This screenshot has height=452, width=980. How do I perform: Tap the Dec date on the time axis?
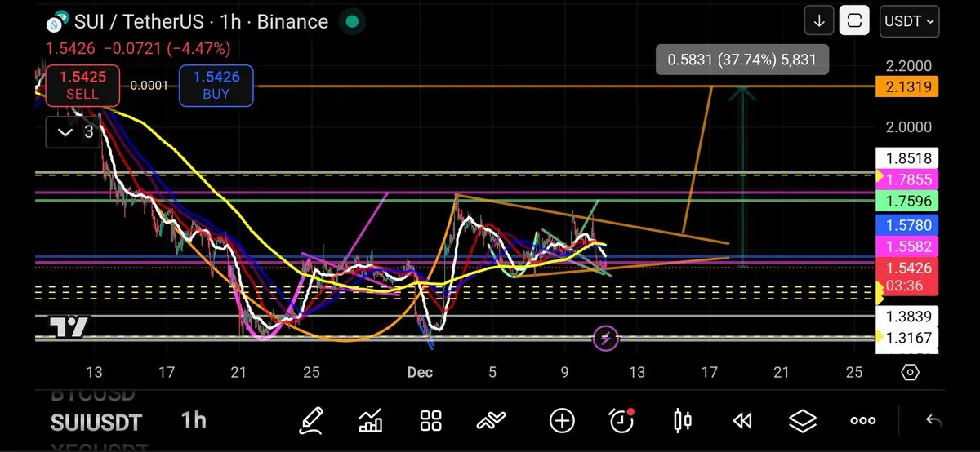click(420, 373)
